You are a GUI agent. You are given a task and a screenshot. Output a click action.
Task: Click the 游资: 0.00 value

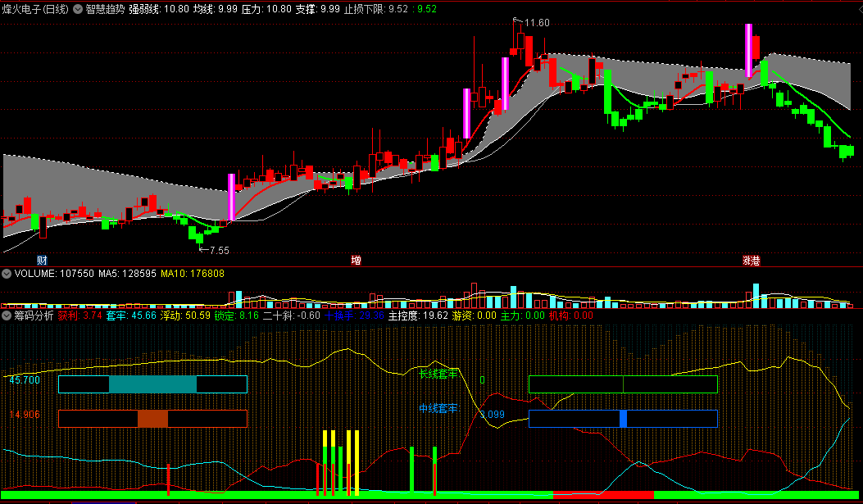pyautogui.click(x=474, y=316)
